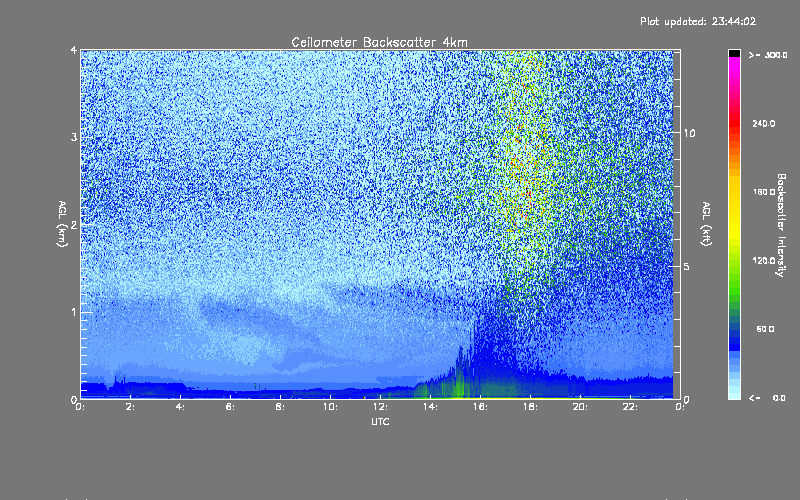Click the "20:" UTC time tick label
The image size is (800, 500).
(x=580, y=407)
